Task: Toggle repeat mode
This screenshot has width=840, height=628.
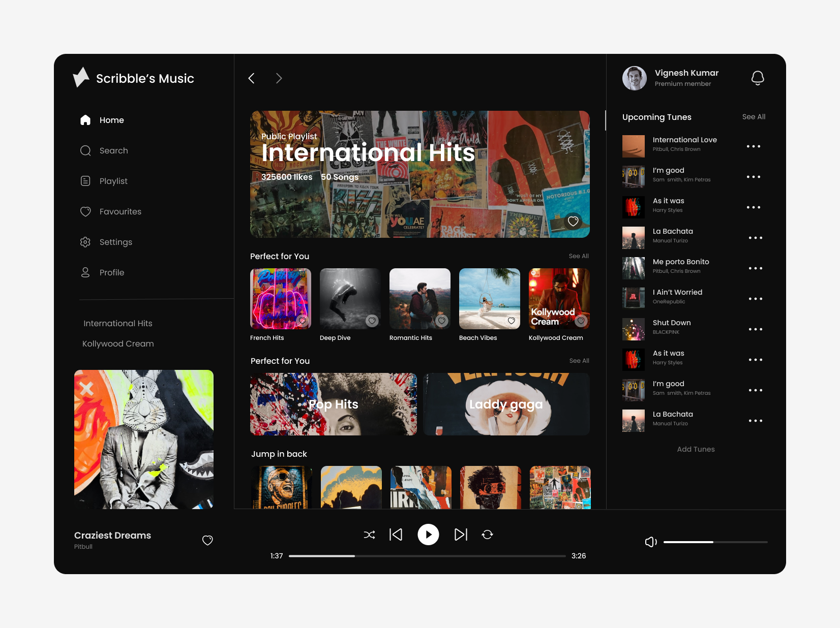Action: point(487,535)
